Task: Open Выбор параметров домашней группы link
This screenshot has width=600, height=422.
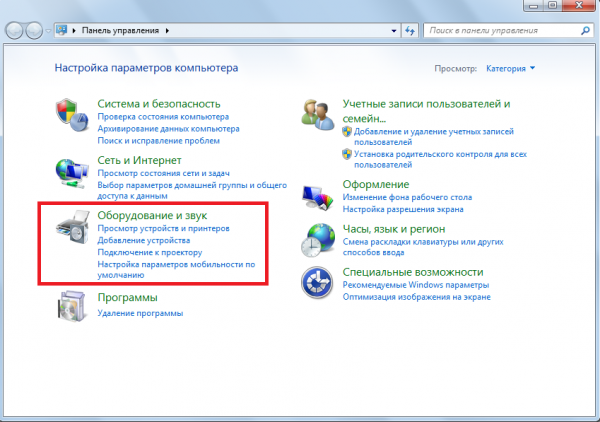Action: pos(192,191)
